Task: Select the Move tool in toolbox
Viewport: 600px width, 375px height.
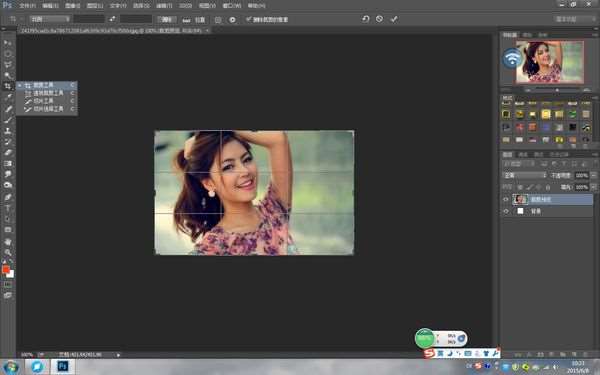Action: pyautogui.click(x=8, y=43)
